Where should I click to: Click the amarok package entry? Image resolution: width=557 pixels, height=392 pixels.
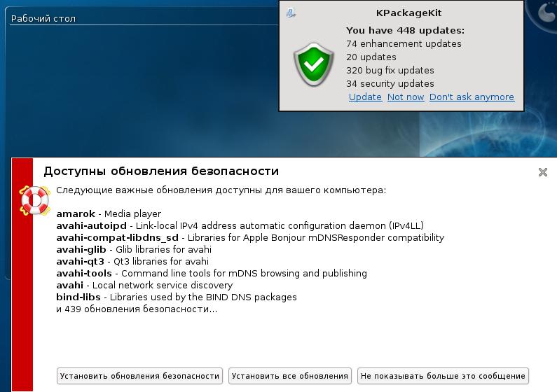109,214
